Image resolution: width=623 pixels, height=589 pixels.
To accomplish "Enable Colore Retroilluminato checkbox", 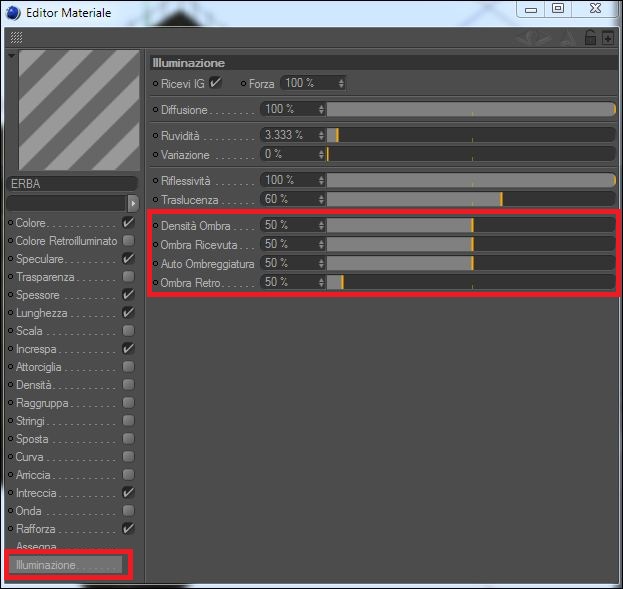I will [x=128, y=240].
